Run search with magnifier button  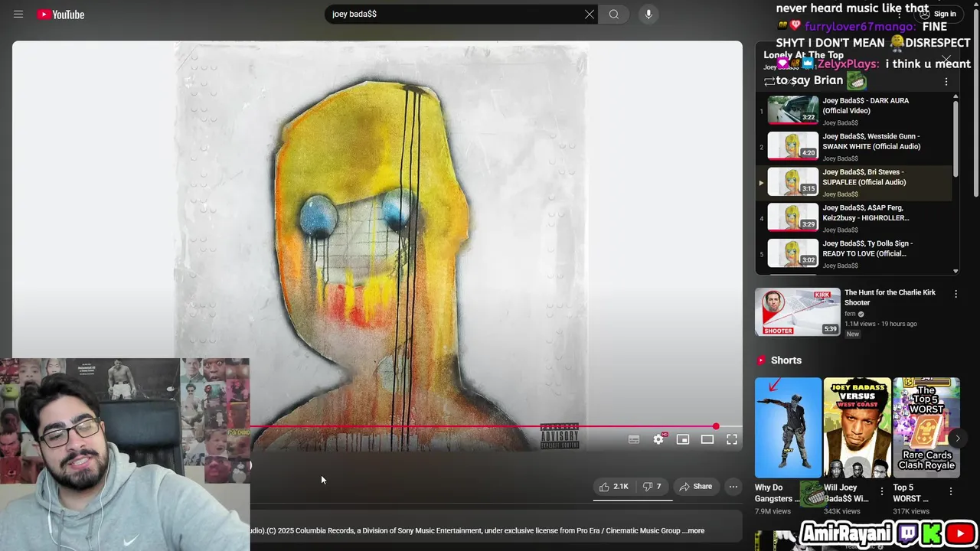pos(613,14)
